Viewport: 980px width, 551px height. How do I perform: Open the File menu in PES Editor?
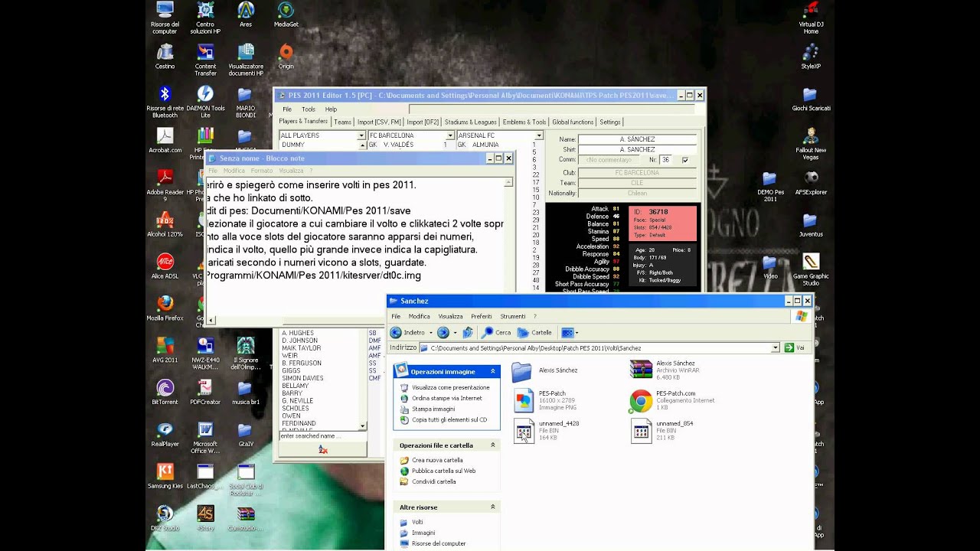(x=287, y=109)
